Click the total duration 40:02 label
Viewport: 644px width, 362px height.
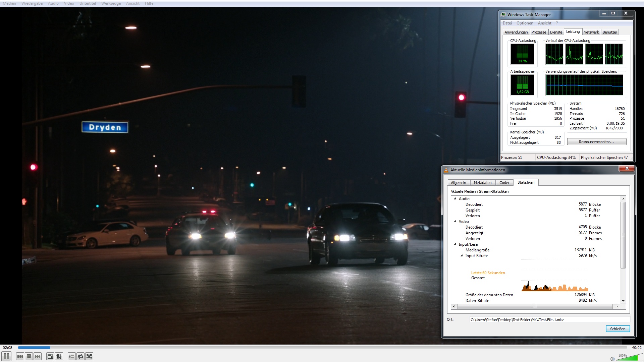[x=637, y=348]
